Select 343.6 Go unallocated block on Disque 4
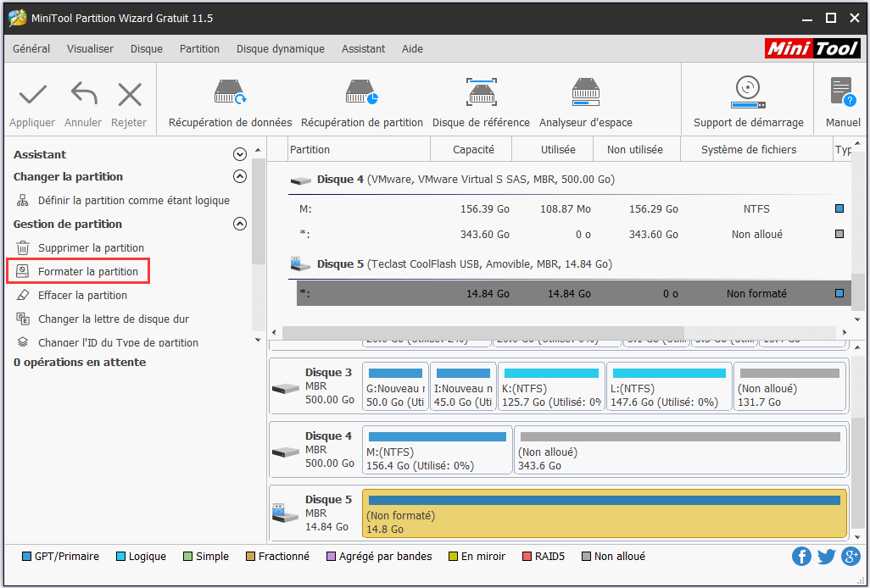870x588 pixels. coord(681,450)
